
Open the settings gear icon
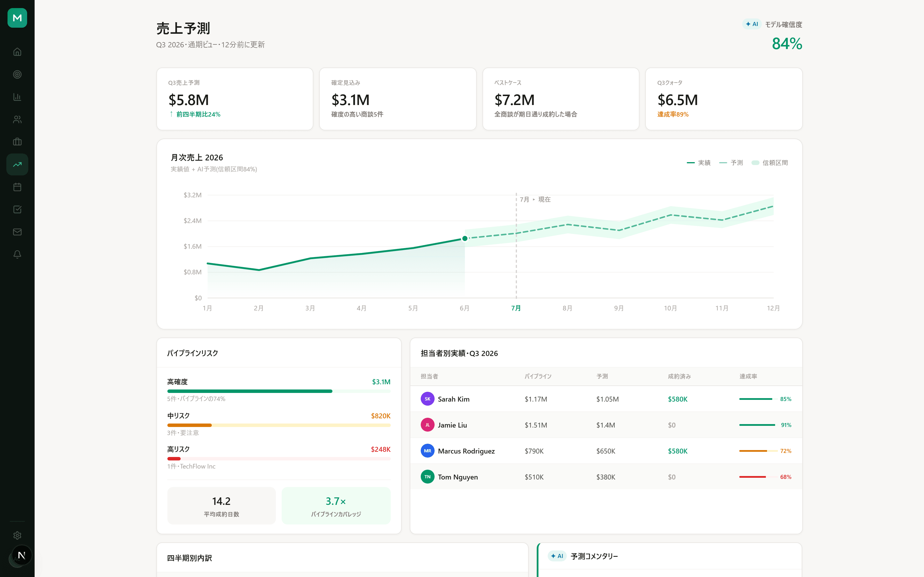pos(17,535)
